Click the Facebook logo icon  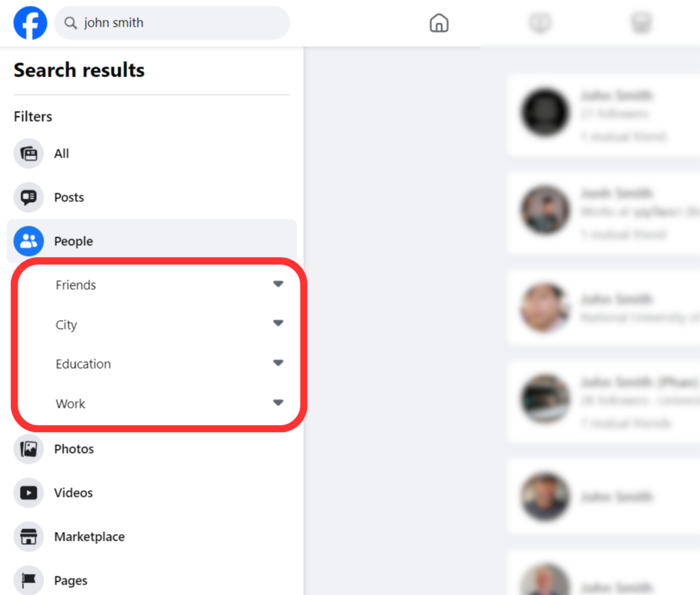(30, 23)
